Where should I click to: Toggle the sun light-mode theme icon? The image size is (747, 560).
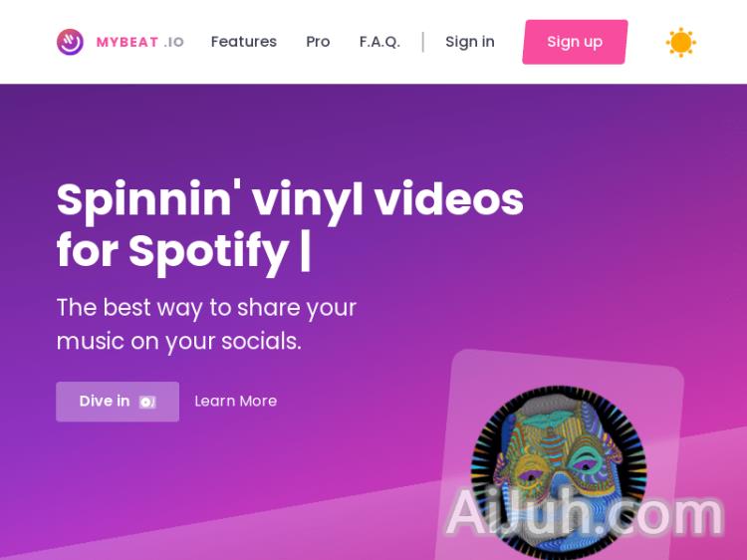(681, 43)
